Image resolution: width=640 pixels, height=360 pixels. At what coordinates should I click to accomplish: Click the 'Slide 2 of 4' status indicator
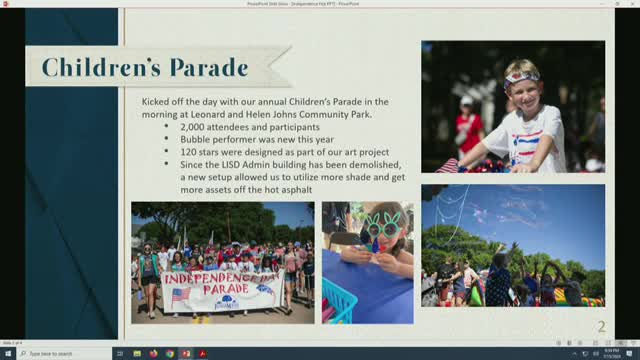coord(12,343)
